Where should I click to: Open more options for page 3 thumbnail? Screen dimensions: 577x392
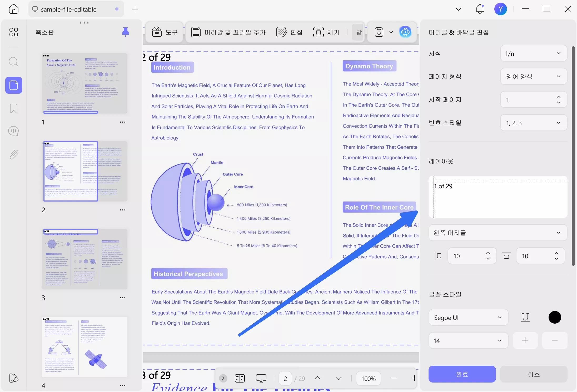[x=123, y=298]
